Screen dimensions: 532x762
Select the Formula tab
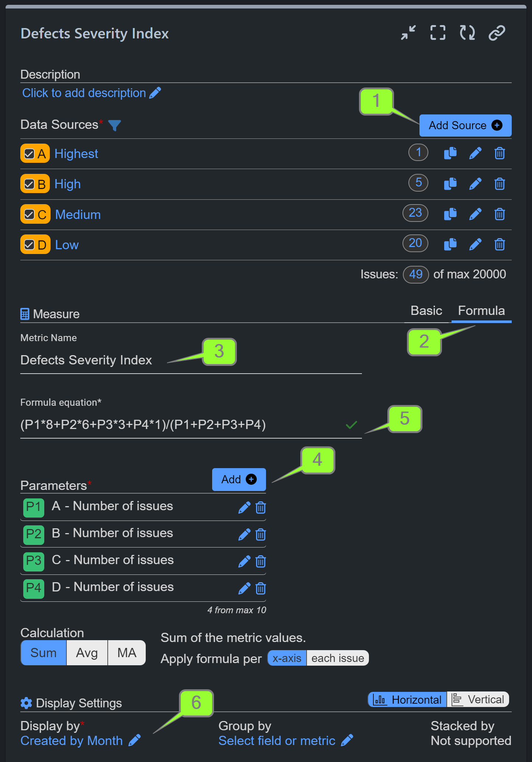pyautogui.click(x=481, y=310)
